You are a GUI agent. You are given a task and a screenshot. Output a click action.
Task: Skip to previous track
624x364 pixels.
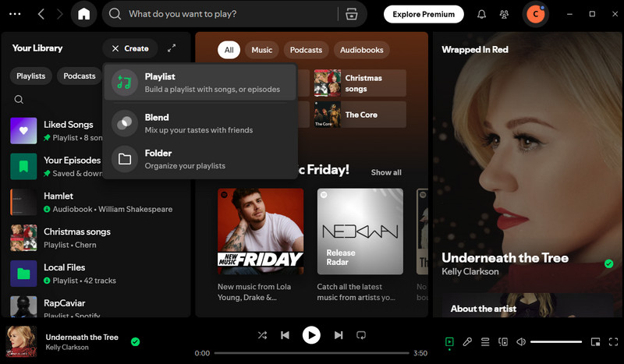click(285, 335)
